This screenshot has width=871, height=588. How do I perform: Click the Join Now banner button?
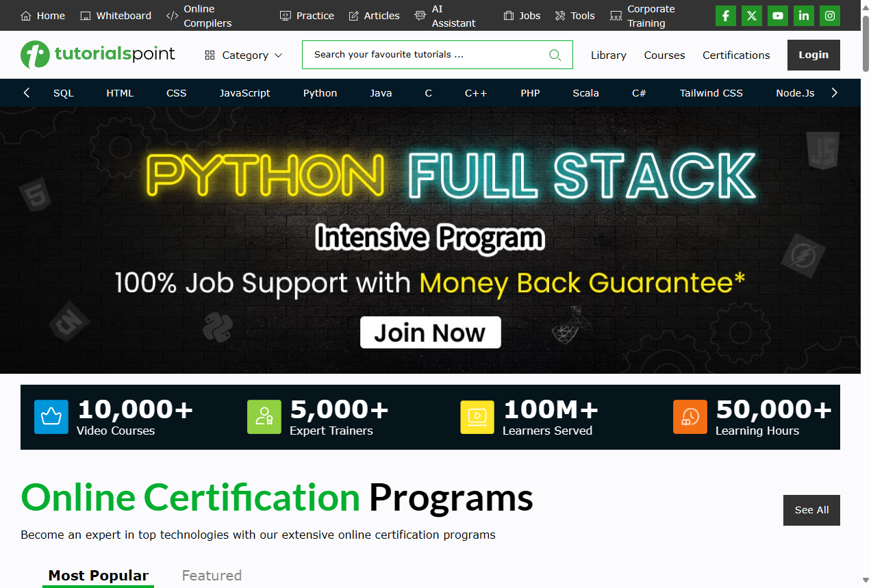coord(431,333)
